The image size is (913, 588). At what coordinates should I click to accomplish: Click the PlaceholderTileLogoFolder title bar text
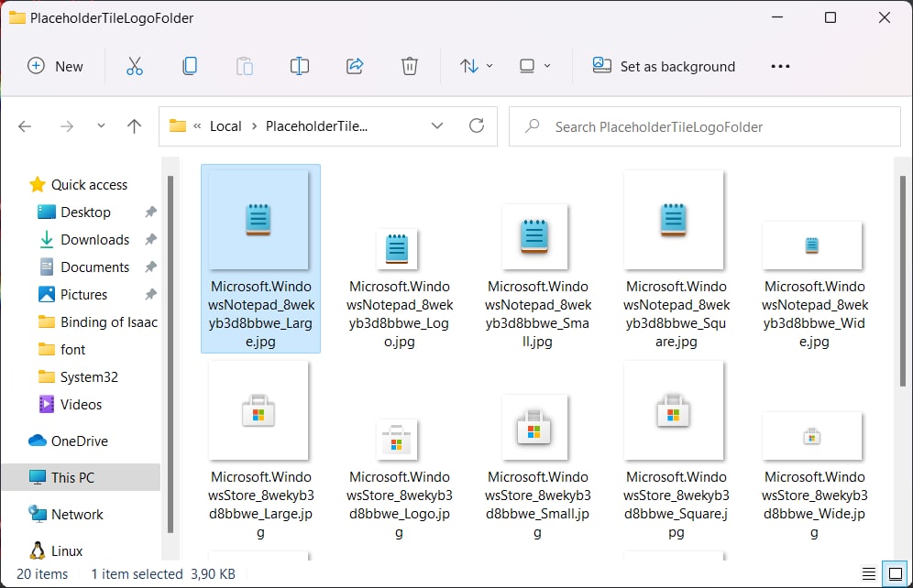112,18
